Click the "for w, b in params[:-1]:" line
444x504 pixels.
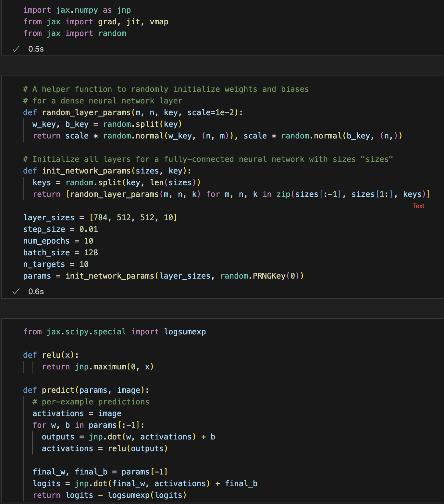click(x=89, y=425)
